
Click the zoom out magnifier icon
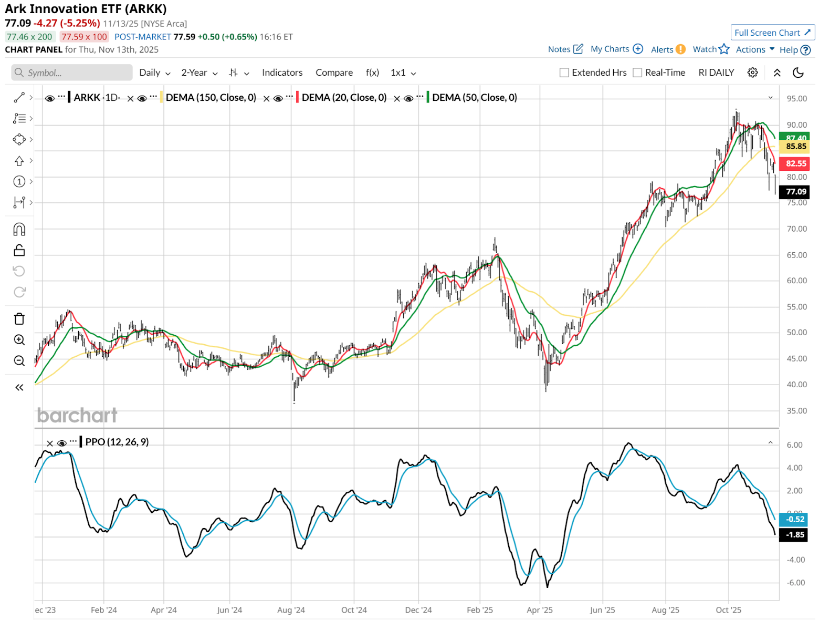[x=19, y=361]
